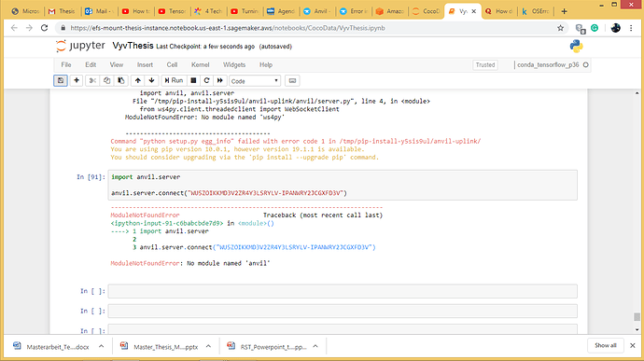Insert a cell below using plus icon
This screenshot has height=361, width=644.
77,80
